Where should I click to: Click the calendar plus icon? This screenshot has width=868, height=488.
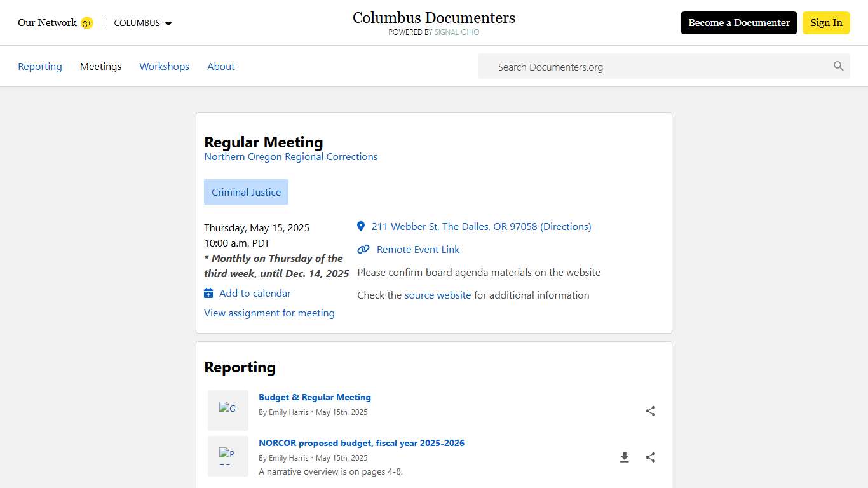point(208,293)
